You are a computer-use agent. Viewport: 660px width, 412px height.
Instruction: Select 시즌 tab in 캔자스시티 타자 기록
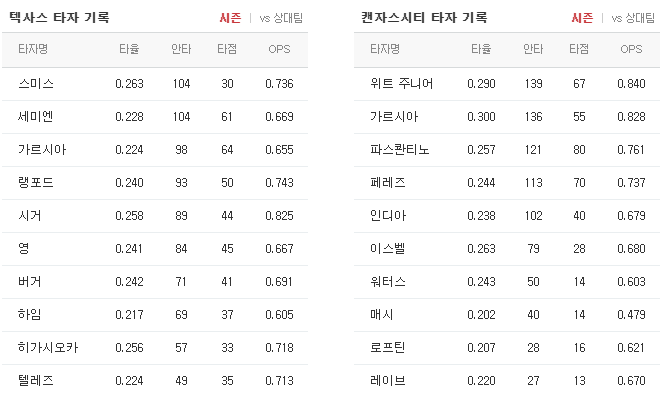pyautogui.click(x=582, y=18)
